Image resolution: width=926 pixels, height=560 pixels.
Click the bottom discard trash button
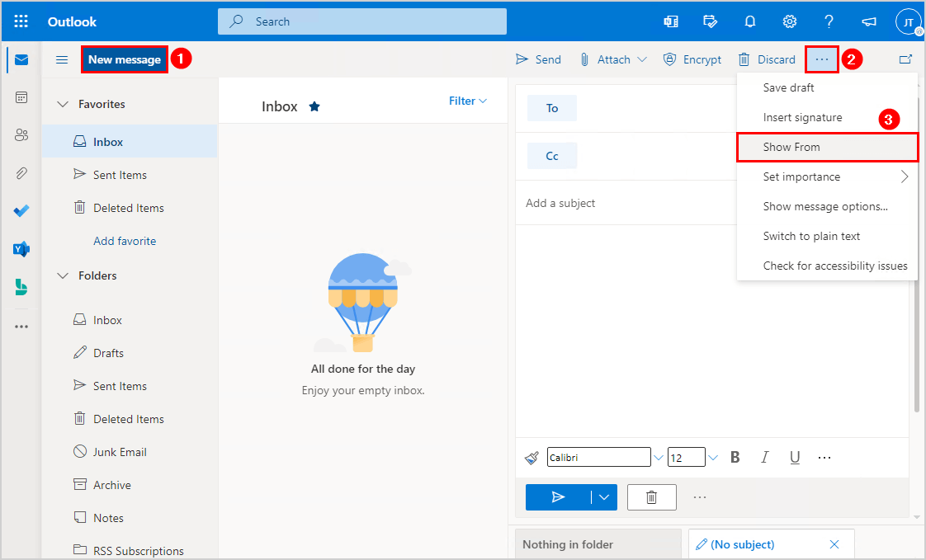tap(652, 496)
